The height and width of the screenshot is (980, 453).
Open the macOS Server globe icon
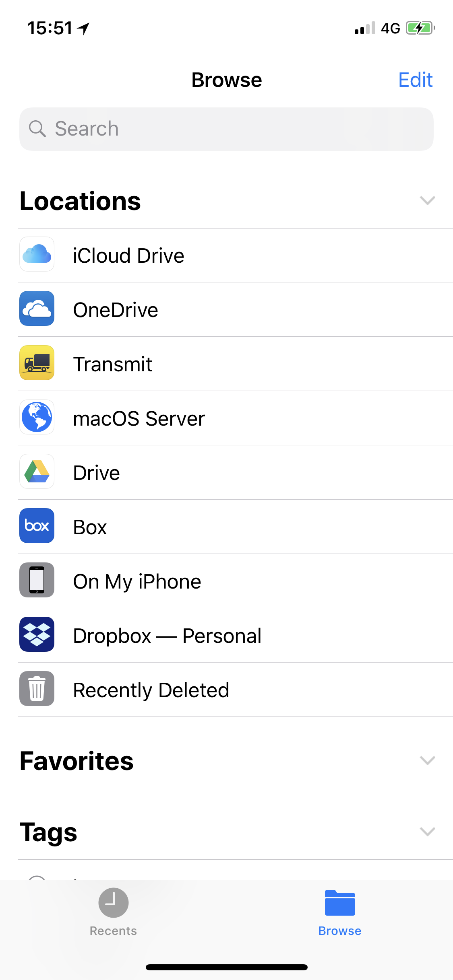click(x=37, y=417)
